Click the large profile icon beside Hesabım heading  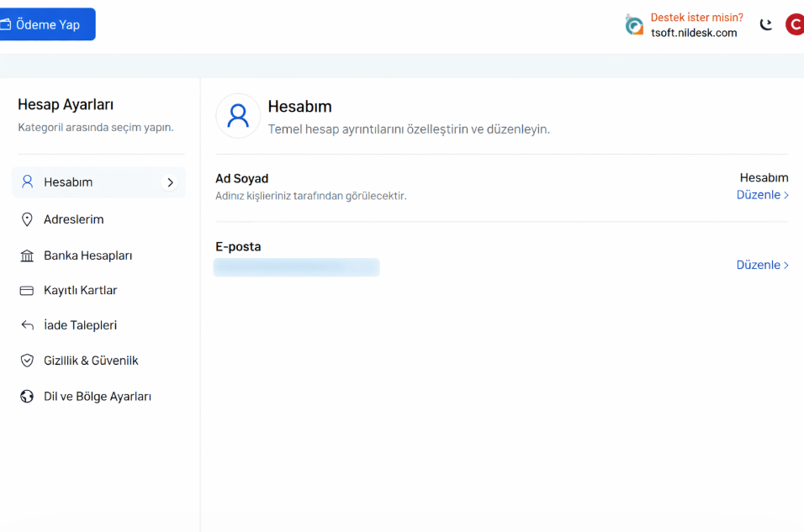click(238, 116)
